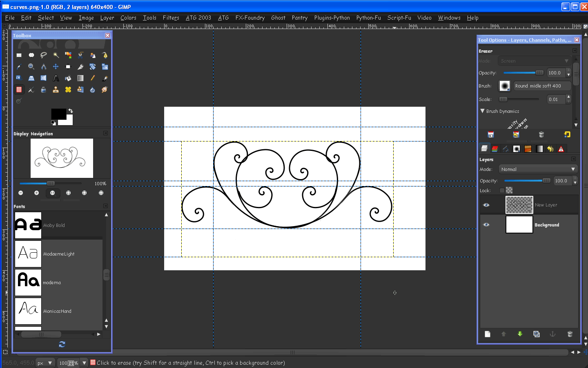The image size is (588, 368).
Task: Toggle Lock alpha channel checkerboard
Action: pos(509,190)
